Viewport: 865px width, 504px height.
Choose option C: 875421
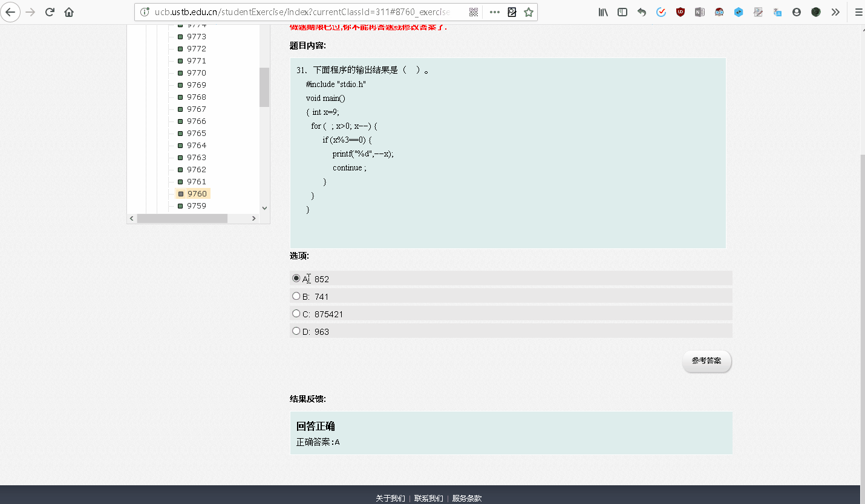[296, 314]
